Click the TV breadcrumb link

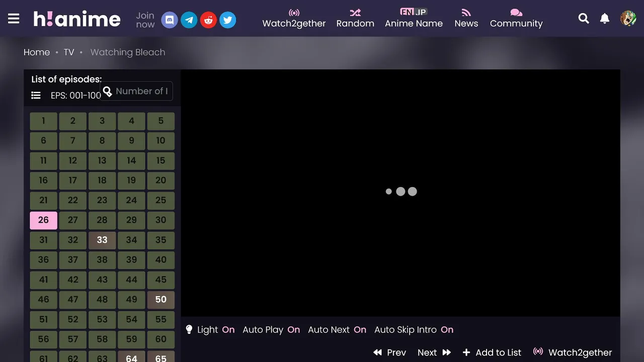(x=69, y=52)
